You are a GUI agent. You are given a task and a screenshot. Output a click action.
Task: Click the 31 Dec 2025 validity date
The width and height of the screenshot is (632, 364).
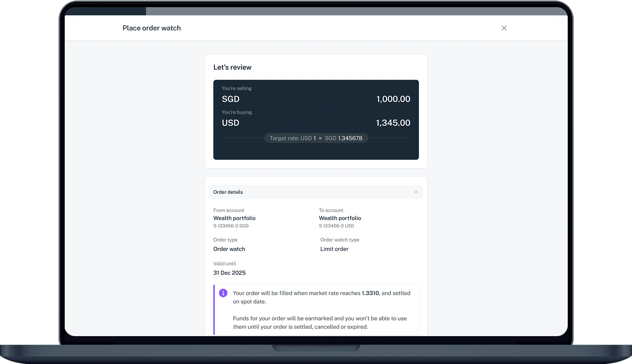229,273
